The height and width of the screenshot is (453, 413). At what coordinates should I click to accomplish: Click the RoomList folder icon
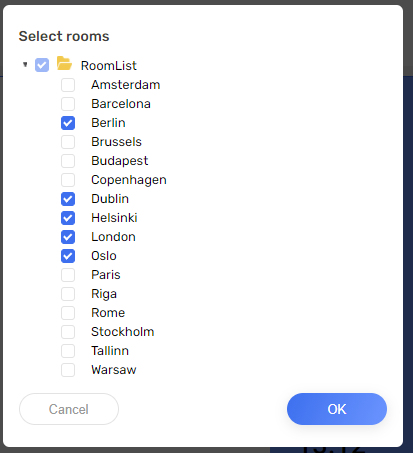[64, 64]
